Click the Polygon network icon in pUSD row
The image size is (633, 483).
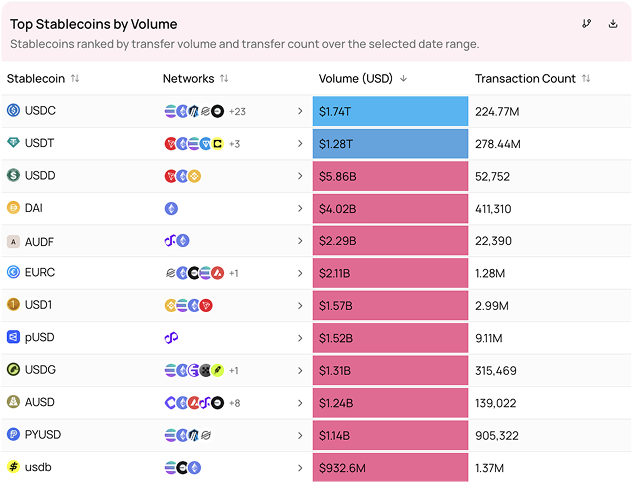pyautogui.click(x=171, y=338)
